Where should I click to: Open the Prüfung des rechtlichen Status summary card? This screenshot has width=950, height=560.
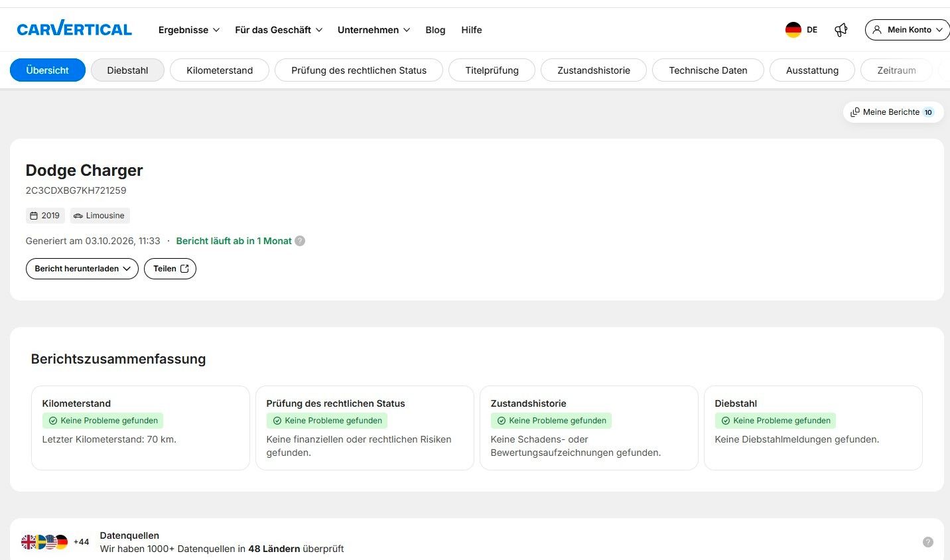click(365, 428)
